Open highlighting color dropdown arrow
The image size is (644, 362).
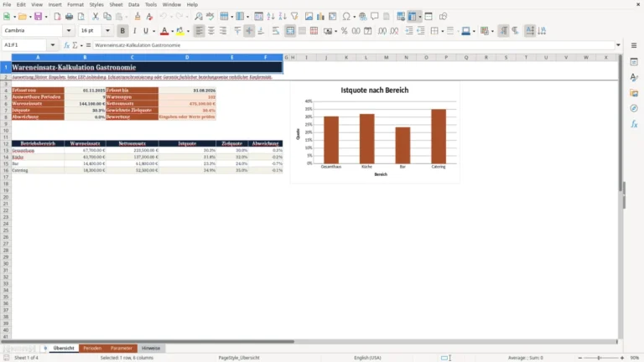[188, 31]
